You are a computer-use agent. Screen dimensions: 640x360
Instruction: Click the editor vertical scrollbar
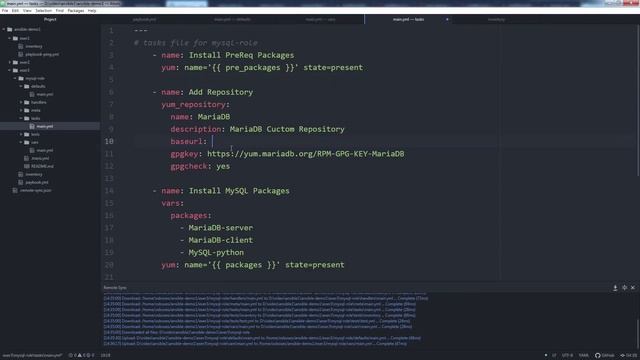(638, 100)
